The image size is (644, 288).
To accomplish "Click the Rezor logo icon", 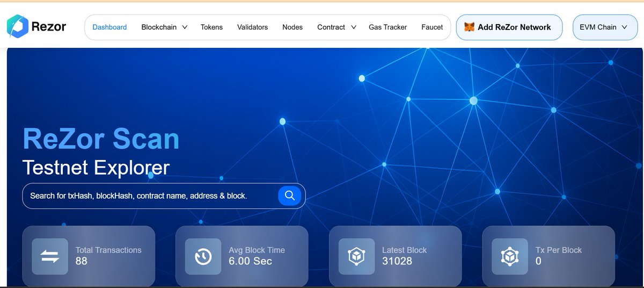I will point(17,26).
